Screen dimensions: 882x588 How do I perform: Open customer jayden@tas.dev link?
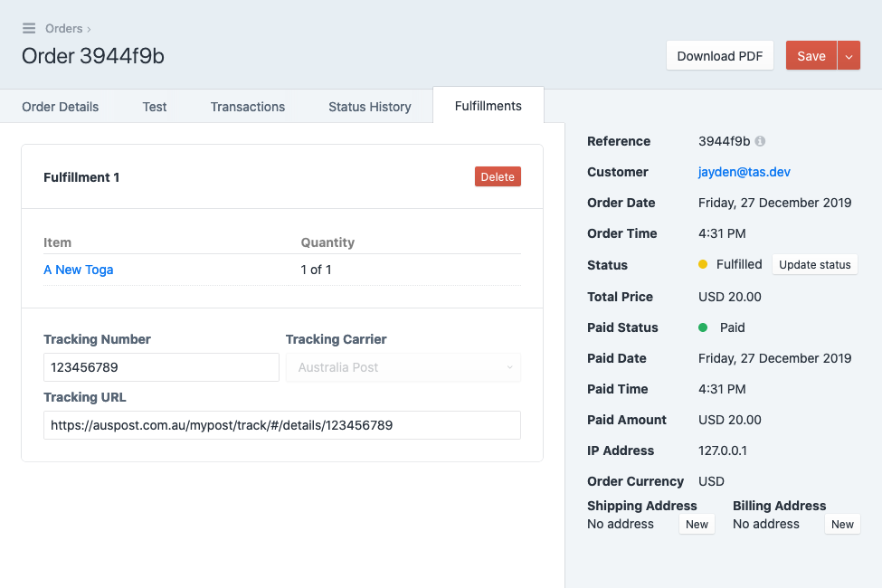point(744,172)
